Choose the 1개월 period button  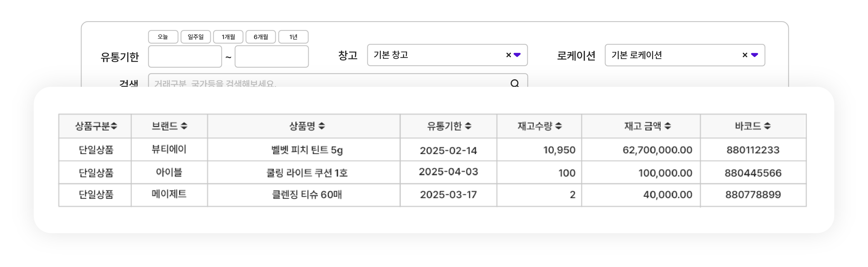tap(228, 37)
